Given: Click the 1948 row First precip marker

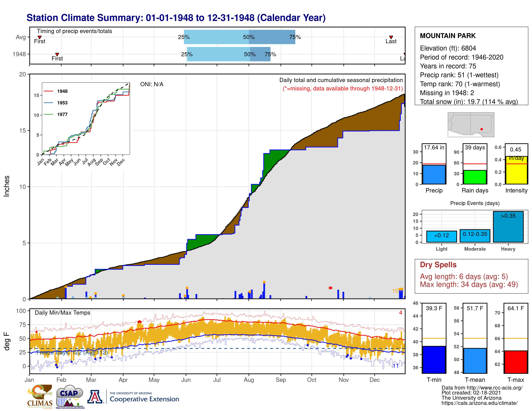Looking at the screenshot, I should (57, 54).
